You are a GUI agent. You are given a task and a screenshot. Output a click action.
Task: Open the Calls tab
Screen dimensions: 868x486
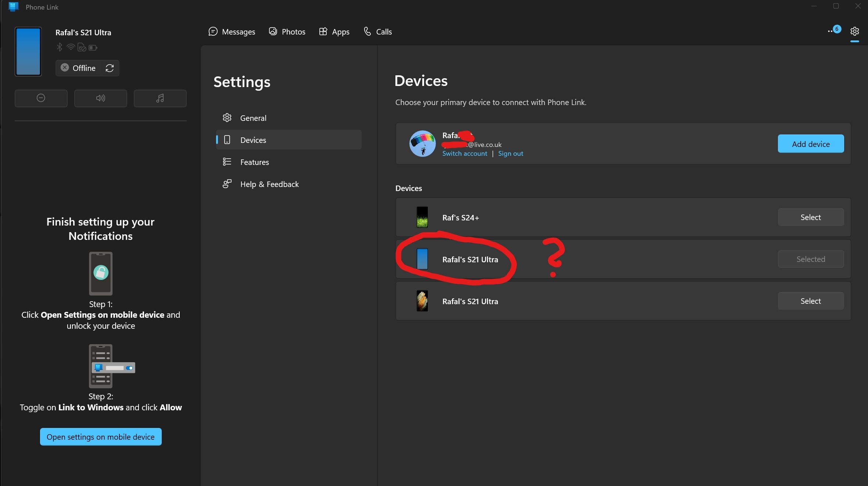[377, 32]
